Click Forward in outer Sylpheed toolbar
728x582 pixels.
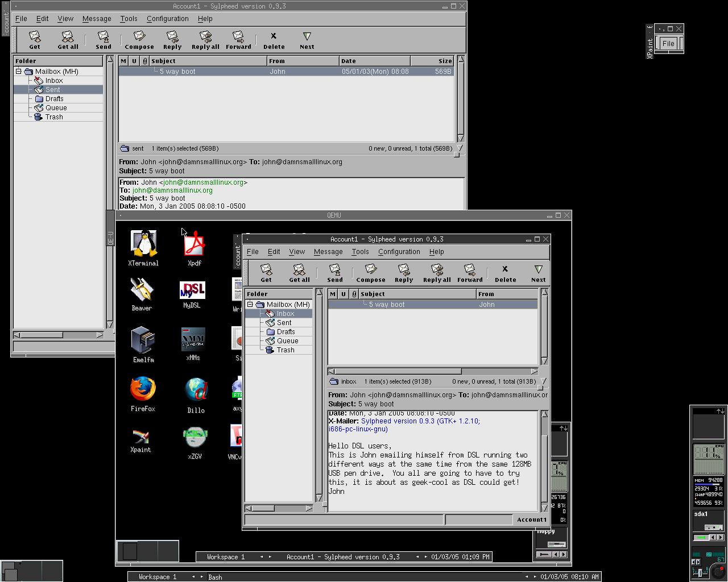coord(238,40)
